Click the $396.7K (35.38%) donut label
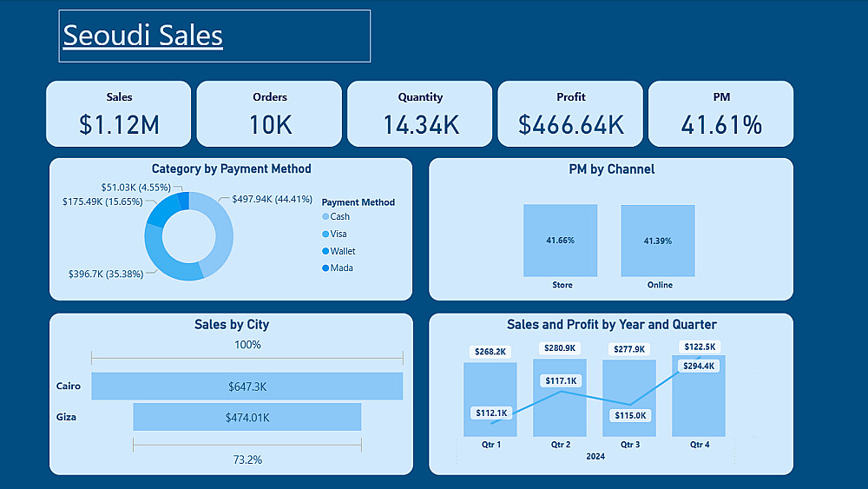The height and width of the screenshot is (489, 868). click(x=106, y=274)
